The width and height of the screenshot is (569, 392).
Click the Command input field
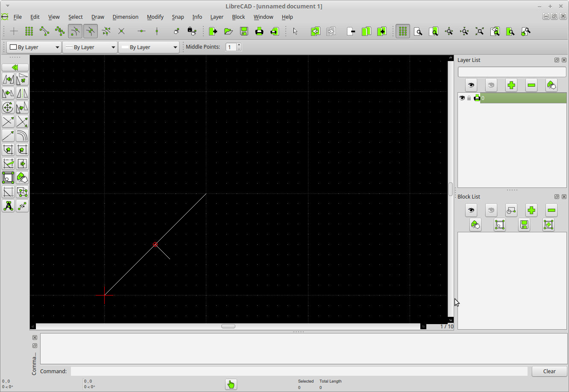click(x=299, y=371)
